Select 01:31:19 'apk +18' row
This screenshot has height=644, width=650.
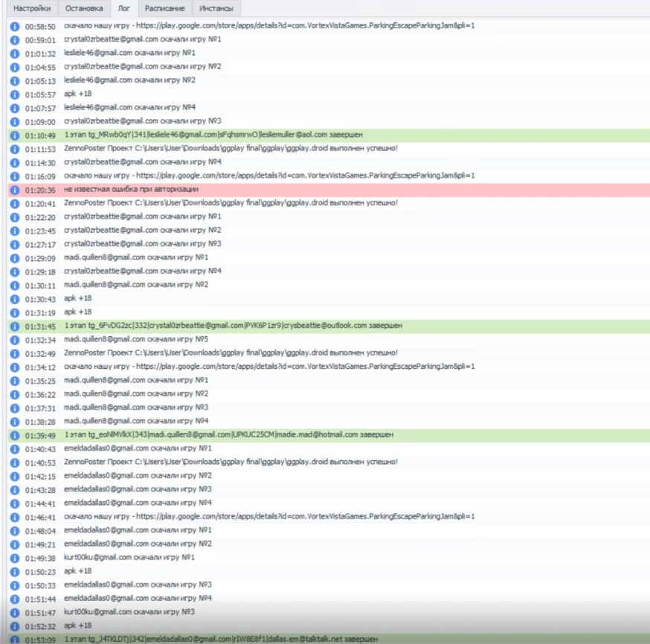(328, 313)
